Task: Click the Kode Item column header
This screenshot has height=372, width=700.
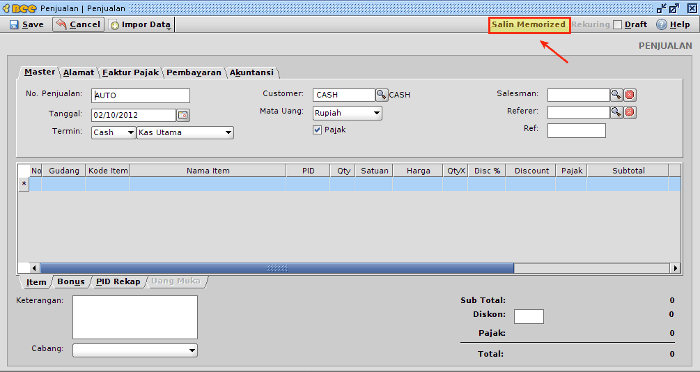Action: (108, 171)
